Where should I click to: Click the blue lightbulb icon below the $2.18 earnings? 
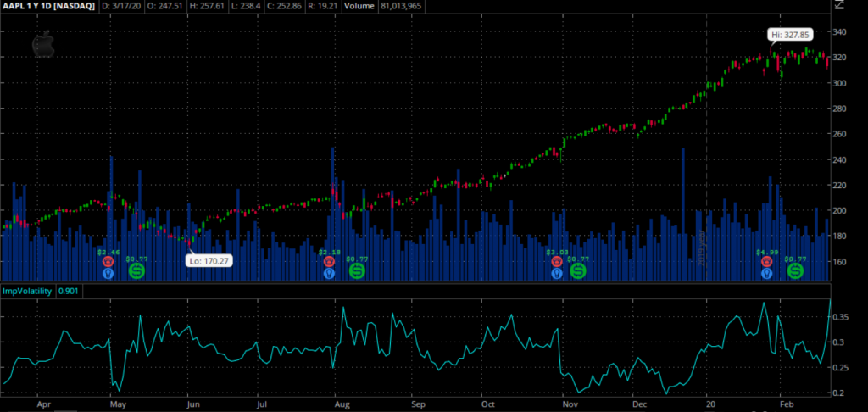[330, 273]
